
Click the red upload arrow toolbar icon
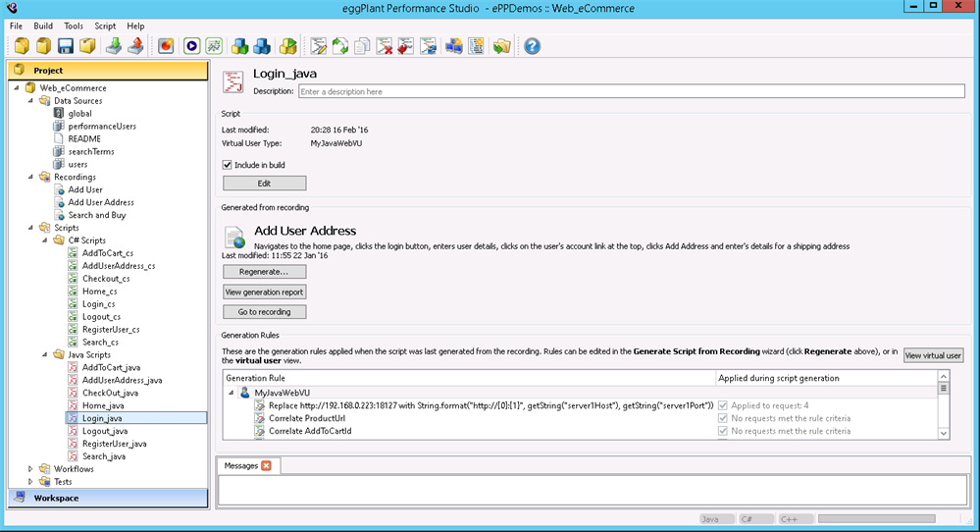pos(136,46)
